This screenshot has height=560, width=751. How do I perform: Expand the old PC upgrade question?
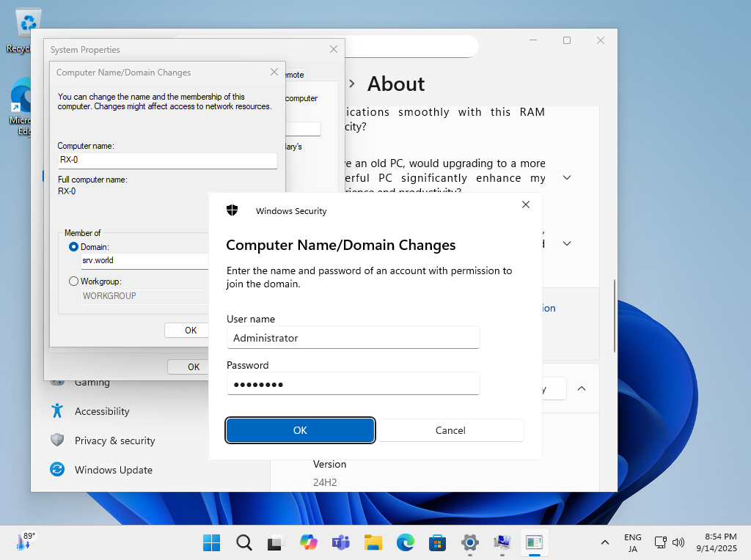pos(567,178)
